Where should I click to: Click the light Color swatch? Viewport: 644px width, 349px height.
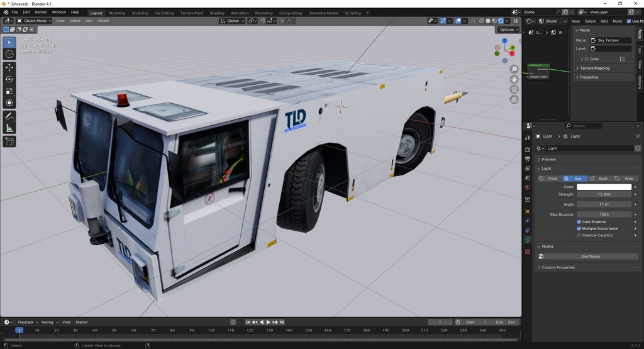click(x=604, y=187)
